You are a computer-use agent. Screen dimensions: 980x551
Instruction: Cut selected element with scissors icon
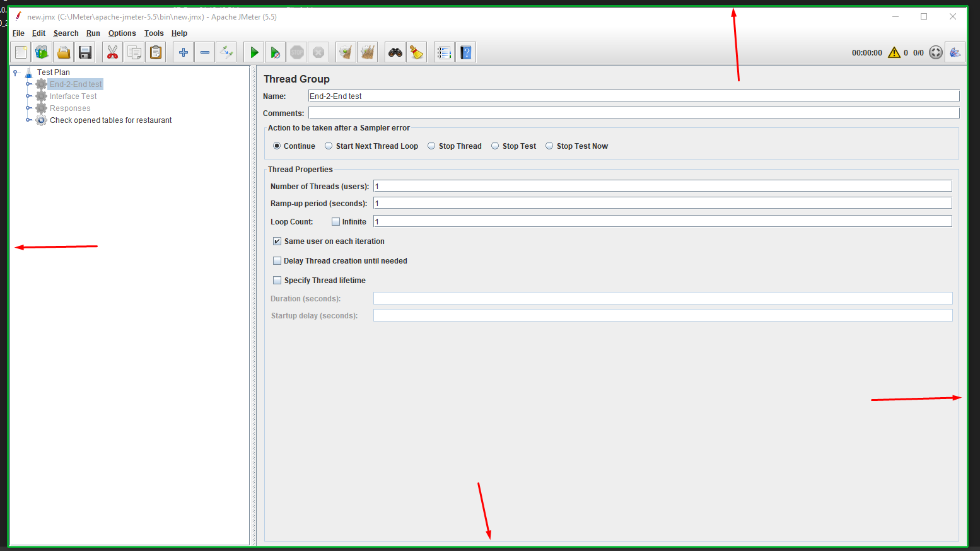pos(112,52)
